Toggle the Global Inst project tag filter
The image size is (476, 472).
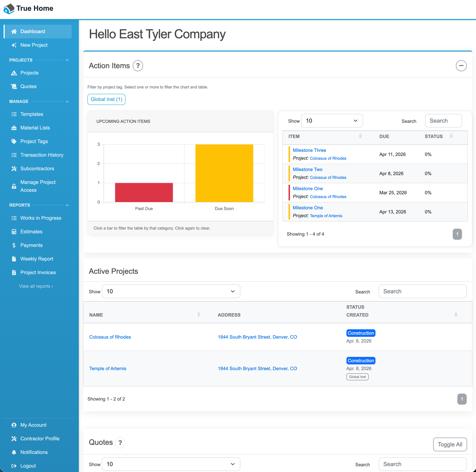pos(106,99)
